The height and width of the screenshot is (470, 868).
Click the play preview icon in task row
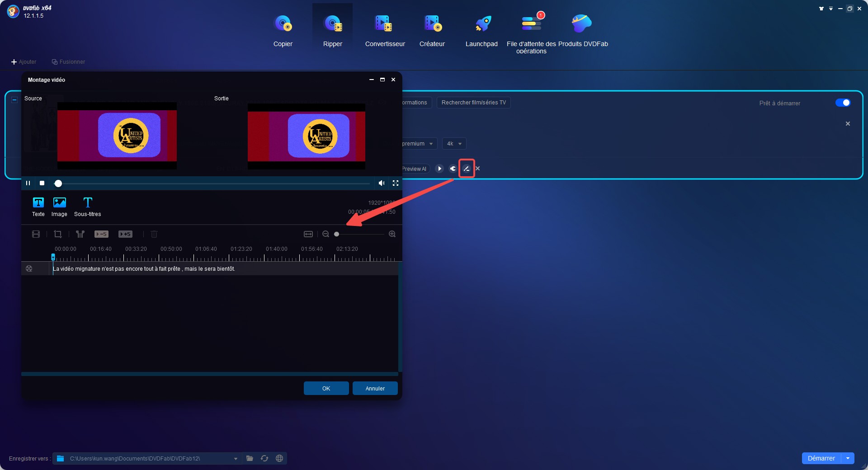tap(439, 169)
